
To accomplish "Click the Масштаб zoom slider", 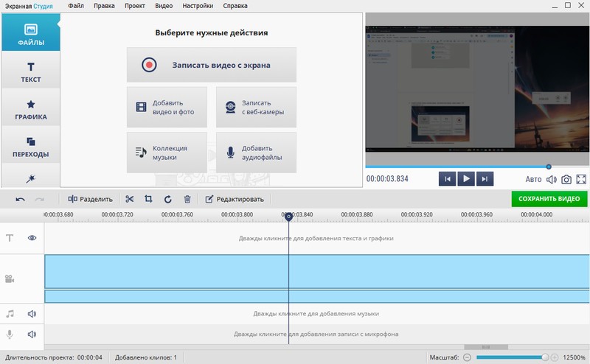I will (510, 357).
